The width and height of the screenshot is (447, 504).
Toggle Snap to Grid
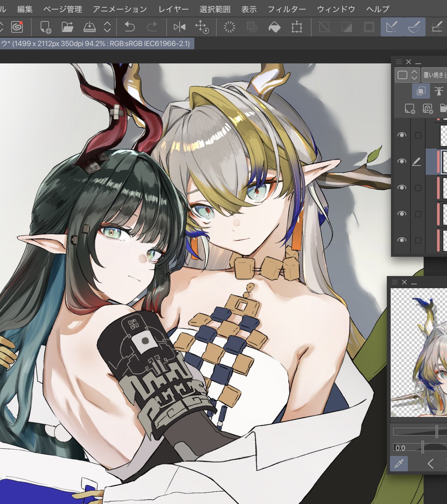tap(437, 27)
